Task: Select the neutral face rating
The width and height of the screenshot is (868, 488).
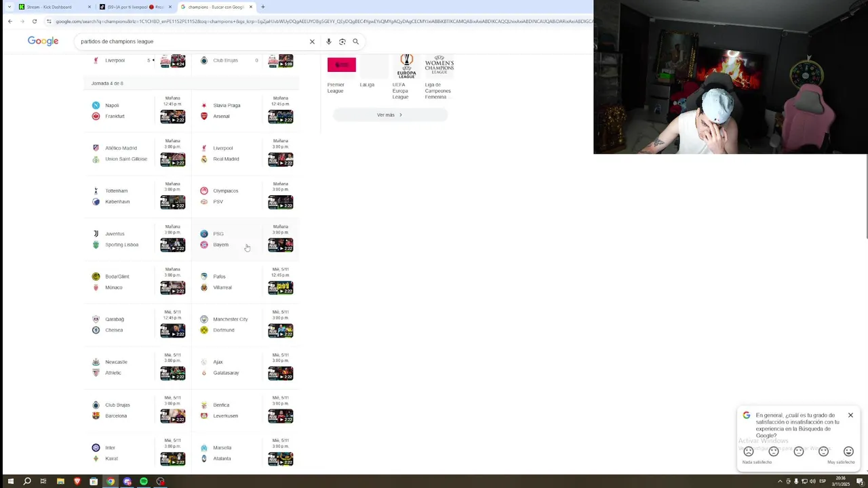Action: coord(799,451)
